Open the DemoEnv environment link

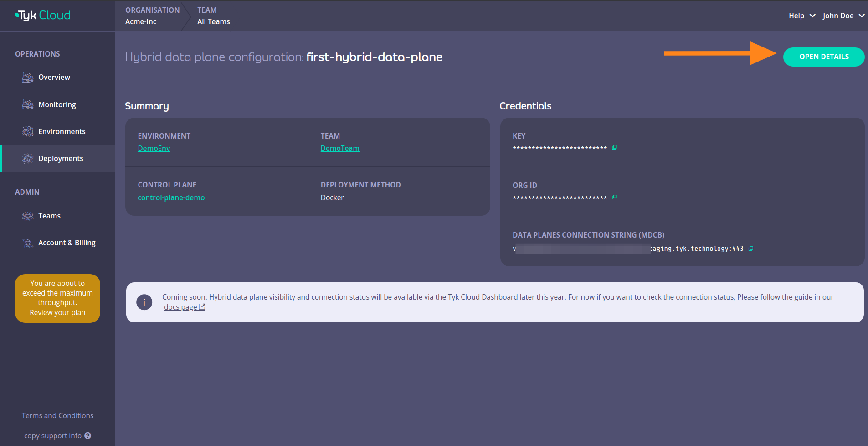click(154, 149)
